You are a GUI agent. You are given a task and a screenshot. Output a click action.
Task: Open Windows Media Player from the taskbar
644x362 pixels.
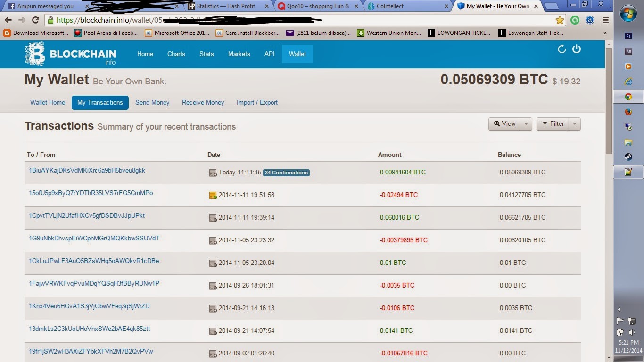point(628,66)
